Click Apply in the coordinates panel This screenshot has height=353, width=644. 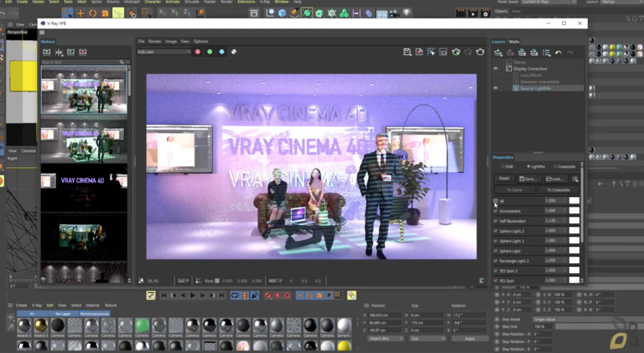tap(470, 339)
